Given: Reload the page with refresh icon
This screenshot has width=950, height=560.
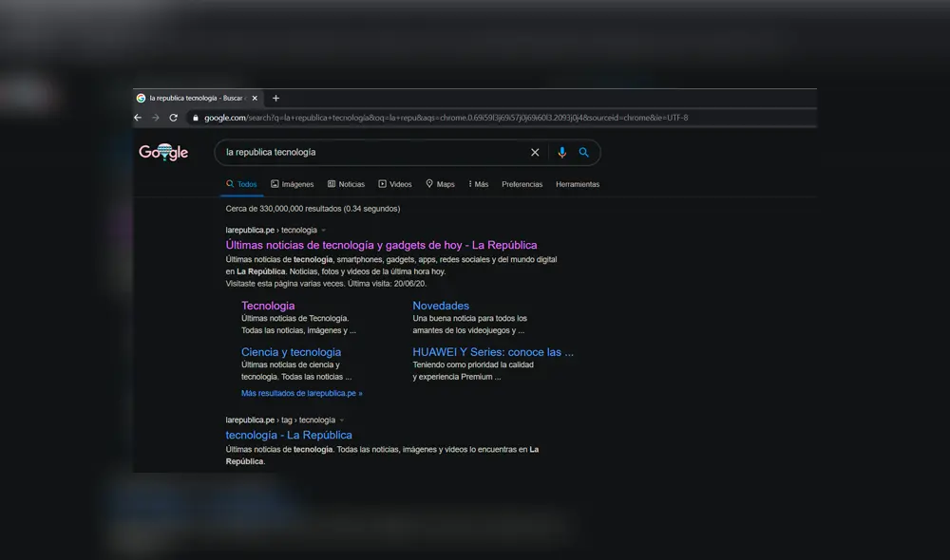Looking at the screenshot, I should click(173, 118).
